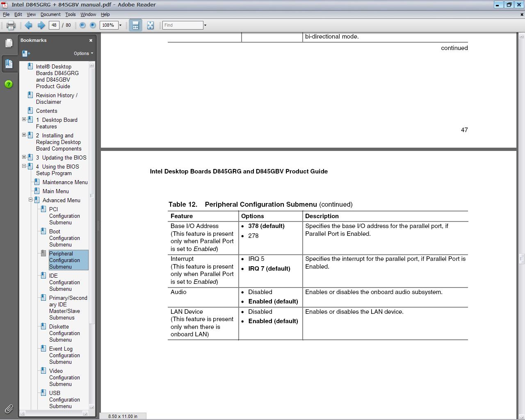Click the zoom in plus icon
The height and width of the screenshot is (420, 525).
93,25
